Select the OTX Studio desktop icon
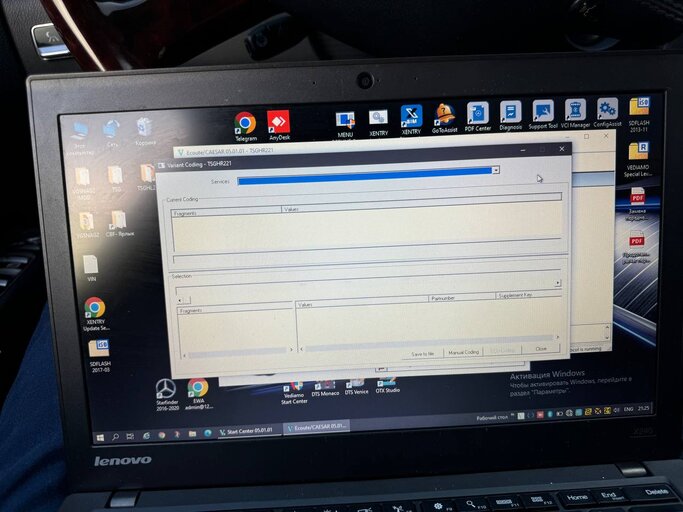683x512 pixels. pyautogui.click(x=387, y=385)
